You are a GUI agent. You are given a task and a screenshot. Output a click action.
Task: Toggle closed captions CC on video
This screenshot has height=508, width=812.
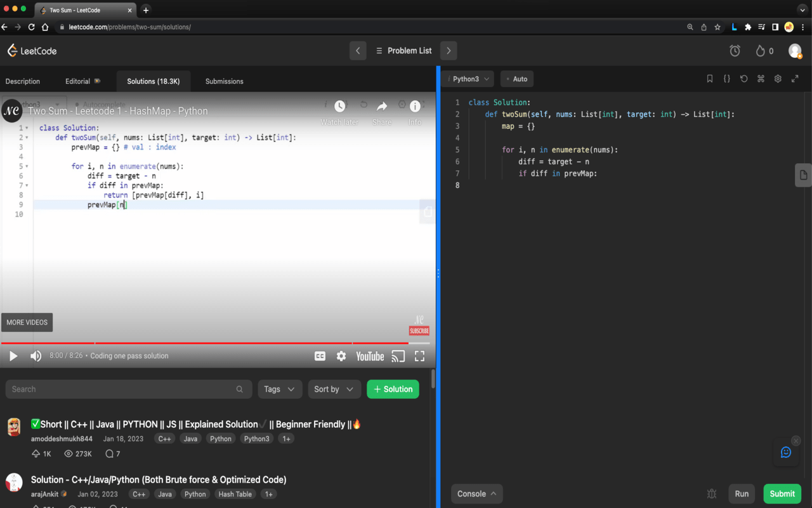pyautogui.click(x=320, y=356)
